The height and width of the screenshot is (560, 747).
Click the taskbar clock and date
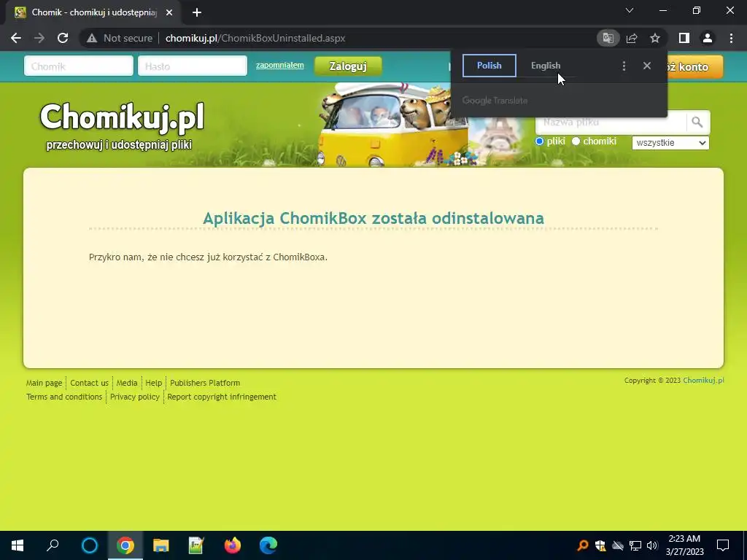[684, 545]
